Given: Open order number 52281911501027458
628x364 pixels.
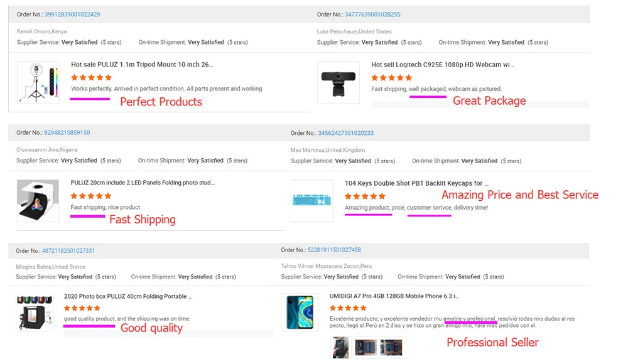Looking at the screenshot, I should [333, 250].
